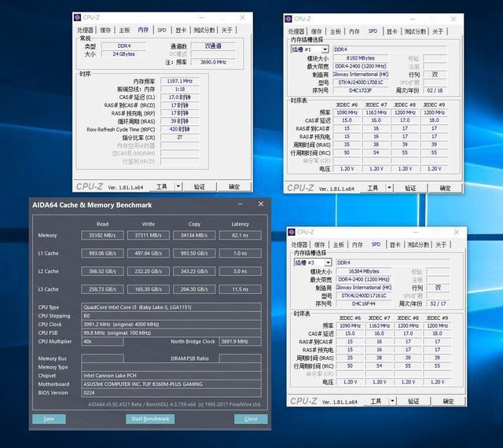Click 验证 button in slot #1 window
Viewport: 503px width, 448px height.
[x=410, y=188]
